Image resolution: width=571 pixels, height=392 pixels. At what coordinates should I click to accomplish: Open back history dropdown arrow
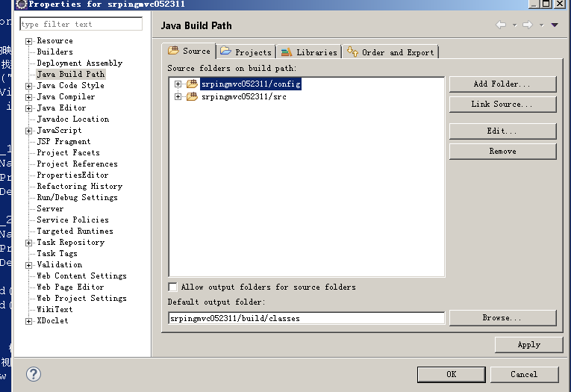point(514,25)
